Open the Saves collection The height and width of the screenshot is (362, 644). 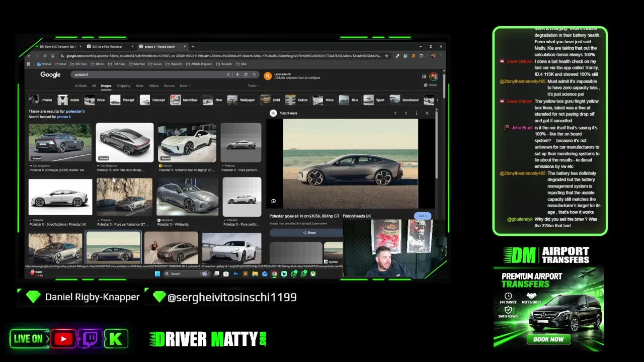coord(431,85)
